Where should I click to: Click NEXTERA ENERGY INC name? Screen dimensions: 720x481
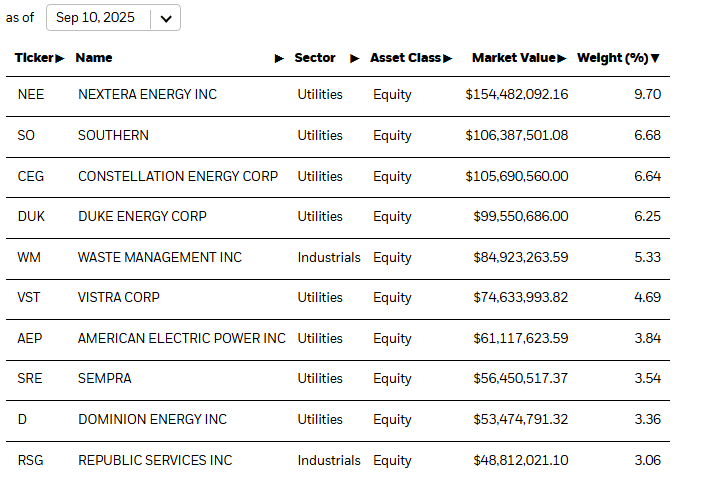pyautogui.click(x=147, y=94)
